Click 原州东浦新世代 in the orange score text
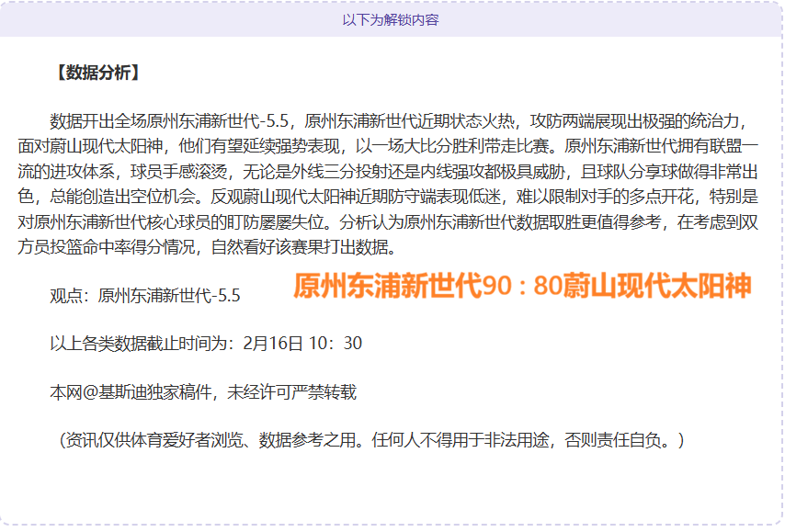Screen dimensions: 785x532 (x=388, y=287)
